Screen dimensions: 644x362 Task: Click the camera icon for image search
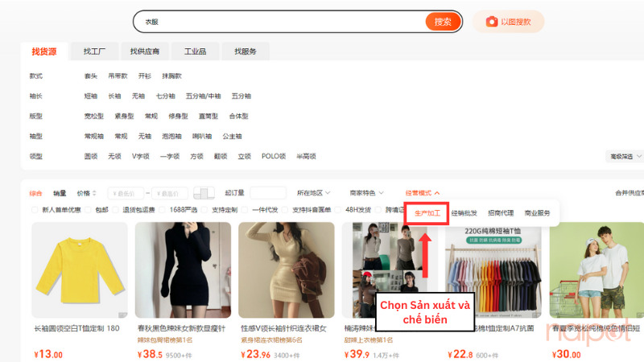click(491, 22)
